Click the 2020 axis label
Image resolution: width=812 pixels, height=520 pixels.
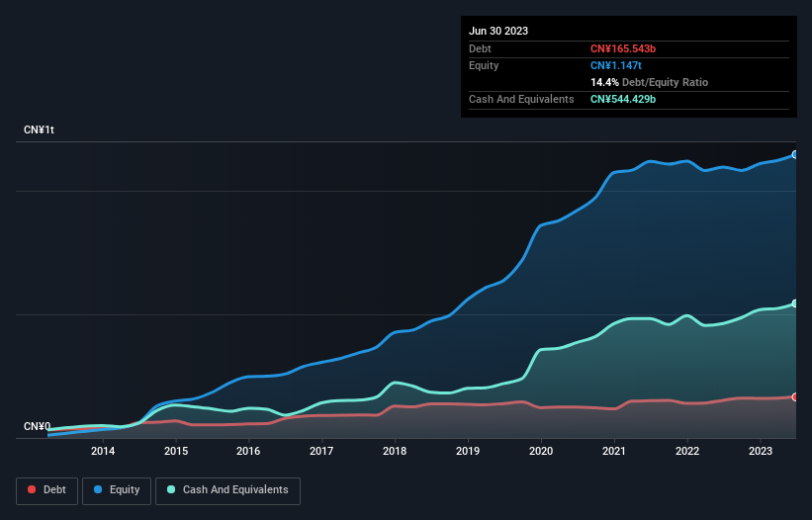point(541,451)
